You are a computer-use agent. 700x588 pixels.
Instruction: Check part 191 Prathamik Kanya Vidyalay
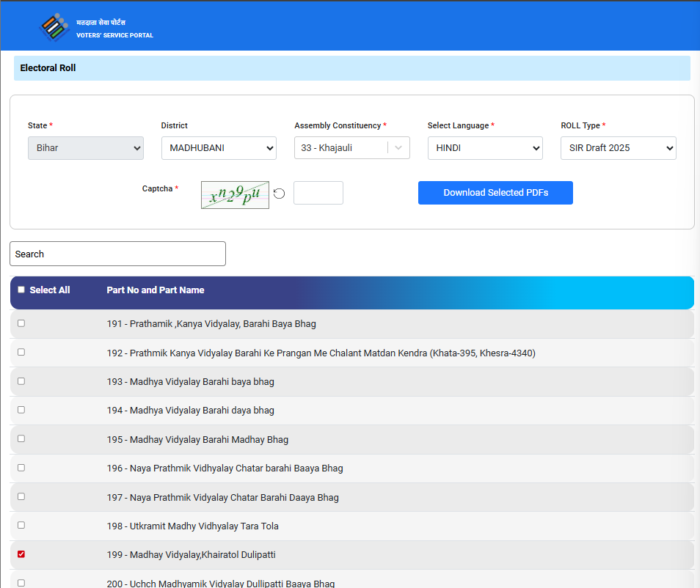(x=21, y=323)
